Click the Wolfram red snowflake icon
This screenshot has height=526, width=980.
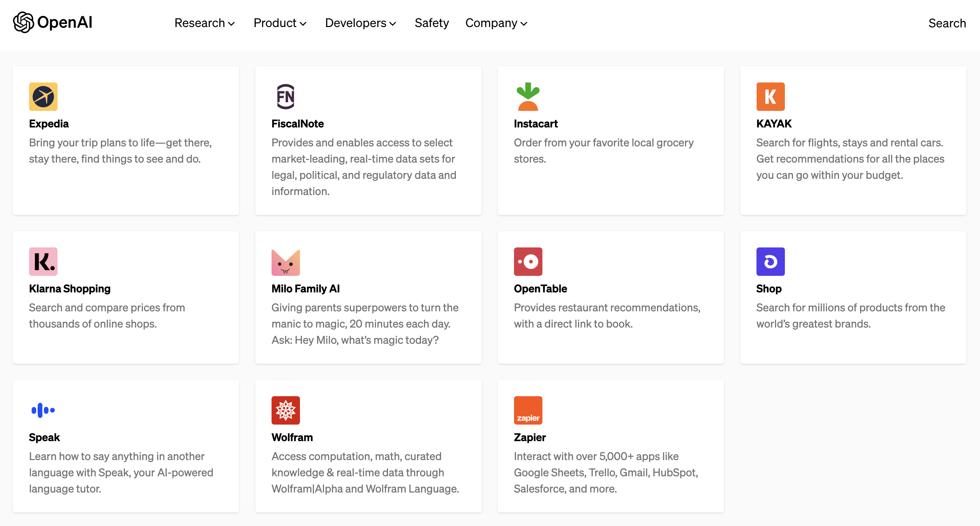click(286, 410)
